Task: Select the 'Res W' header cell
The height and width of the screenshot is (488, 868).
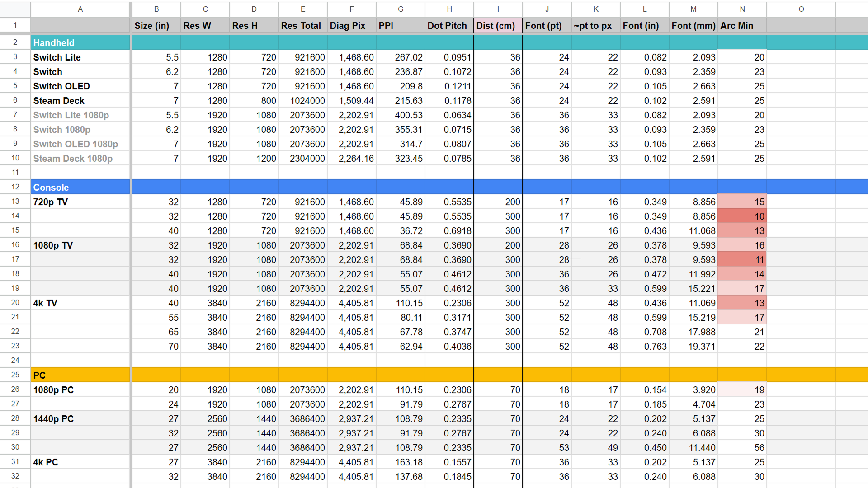Action: pyautogui.click(x=205, y=25)
